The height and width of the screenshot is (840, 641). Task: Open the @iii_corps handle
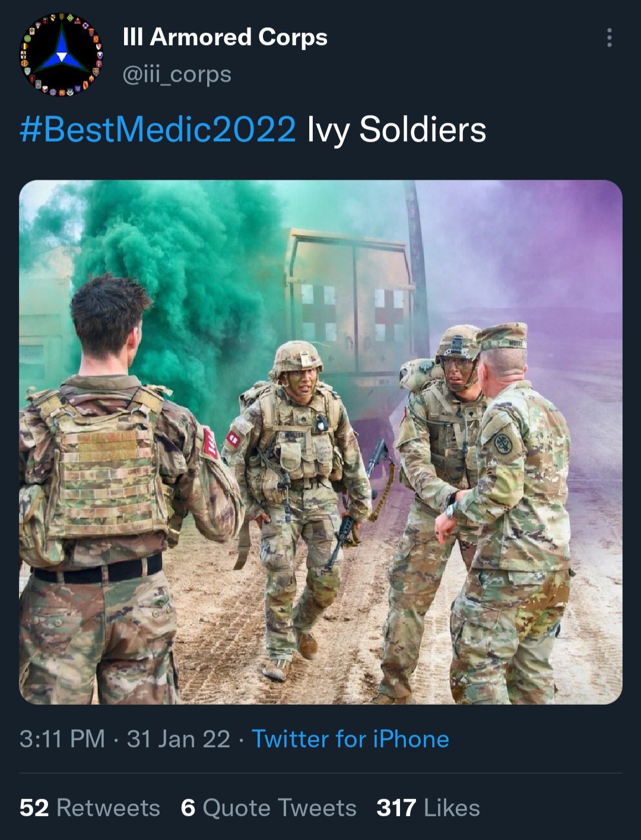click(177, 75)
